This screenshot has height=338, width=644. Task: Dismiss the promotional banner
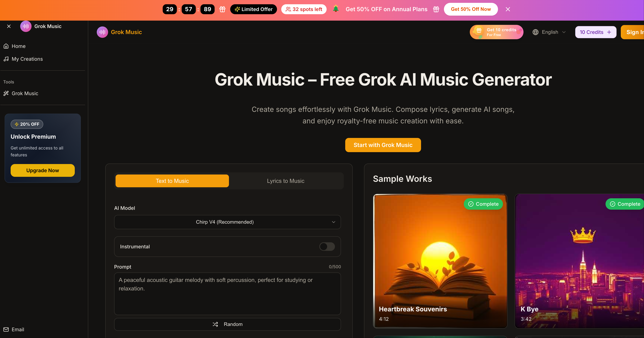coord(508,9)
